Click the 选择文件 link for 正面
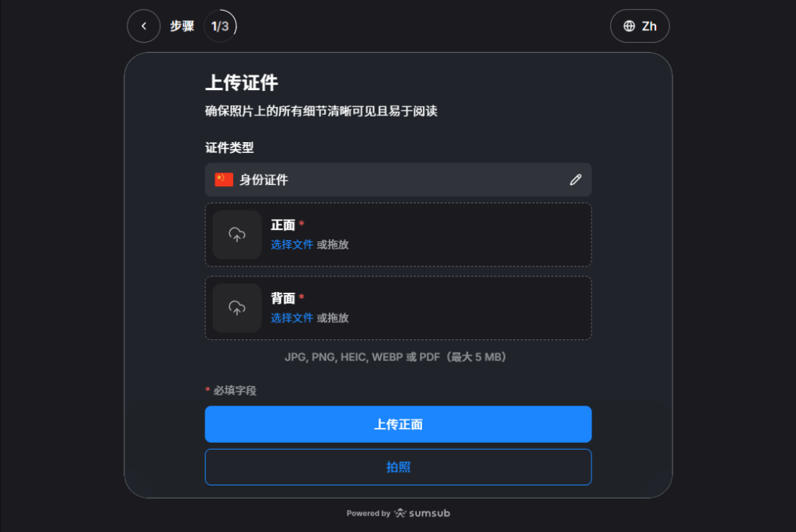The height and width of the screenshot is (532, 796). coord(292,245)
